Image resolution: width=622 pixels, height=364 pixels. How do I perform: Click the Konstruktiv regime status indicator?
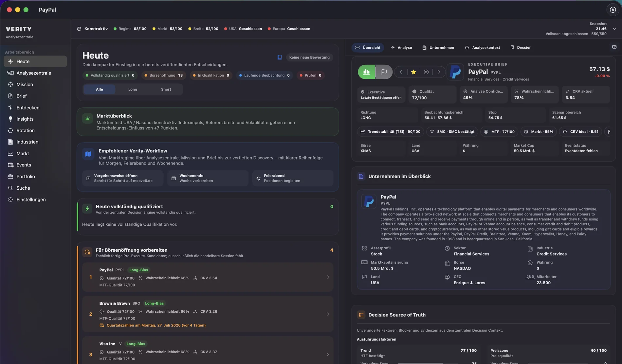pyautogui.click(x=92, y=29)
